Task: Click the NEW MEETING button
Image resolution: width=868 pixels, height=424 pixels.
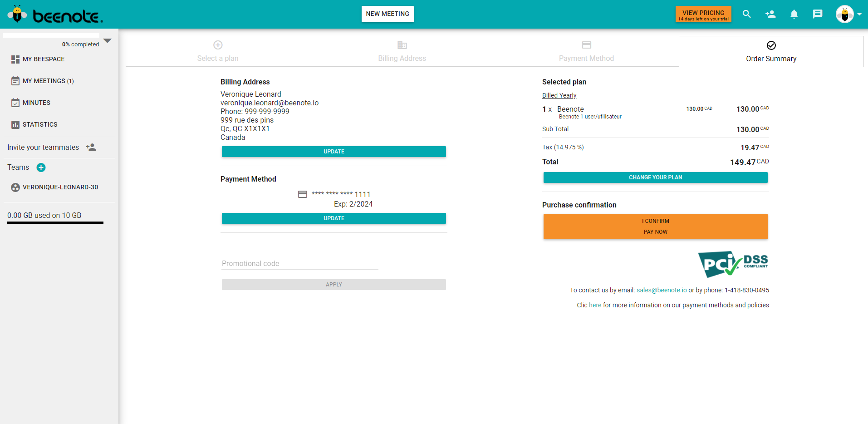Action: [x=387, y=14]
